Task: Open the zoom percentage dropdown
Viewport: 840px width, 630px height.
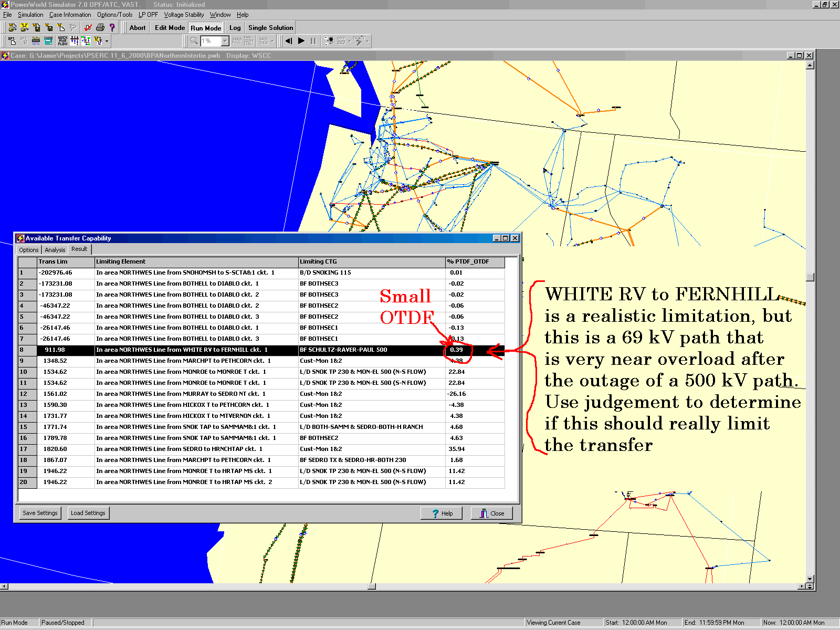Action: point(225,41)
